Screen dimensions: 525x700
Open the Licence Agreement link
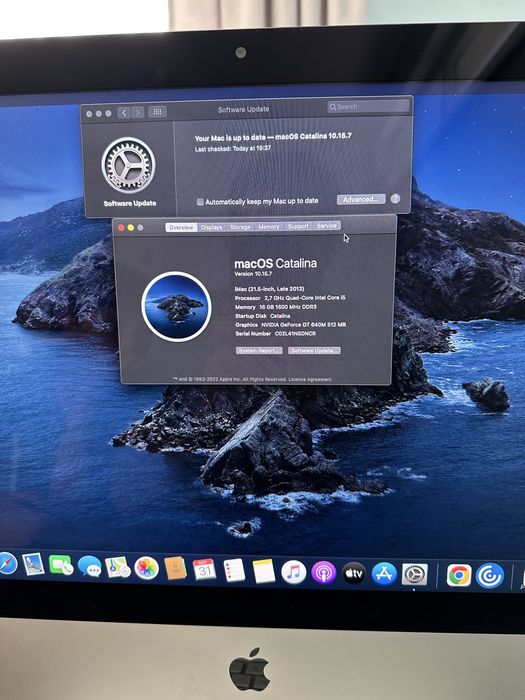[x=310, y=379]
